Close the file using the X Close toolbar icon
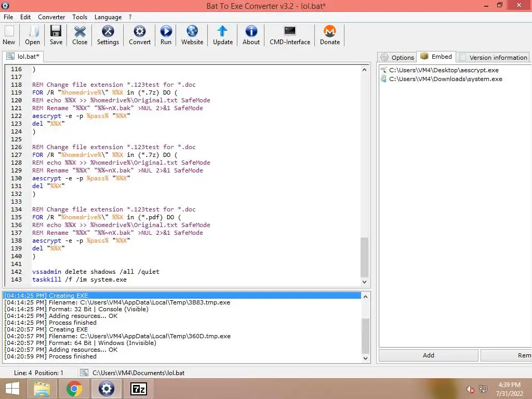 [79, 35]
